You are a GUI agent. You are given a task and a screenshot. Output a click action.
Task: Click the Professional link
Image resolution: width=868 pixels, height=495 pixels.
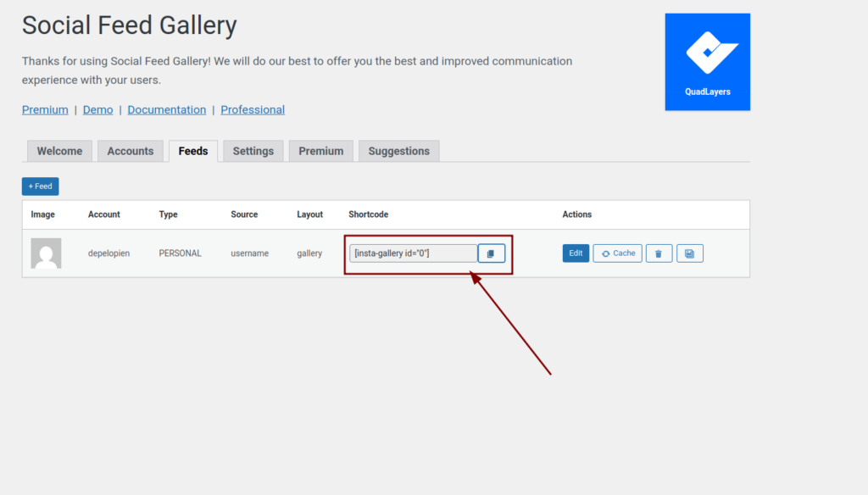253,109
